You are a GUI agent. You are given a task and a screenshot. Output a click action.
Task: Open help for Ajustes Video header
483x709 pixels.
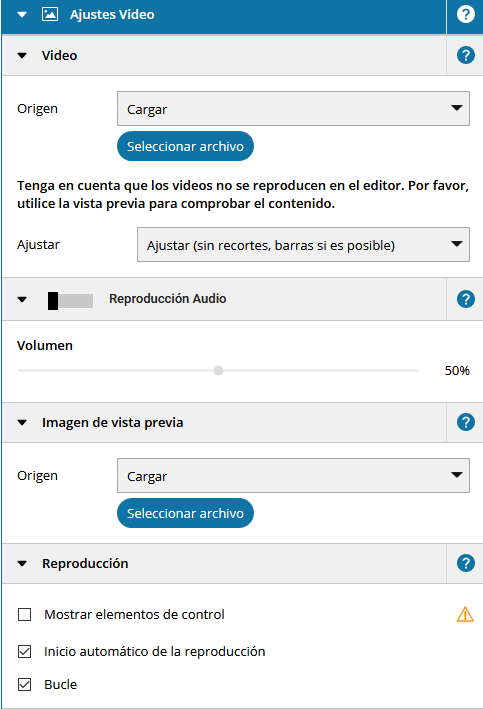(465, 14)
